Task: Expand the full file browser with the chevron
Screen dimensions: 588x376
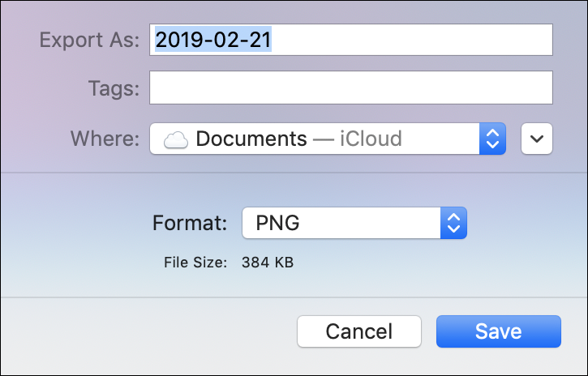Action: [x=537, y=139]
